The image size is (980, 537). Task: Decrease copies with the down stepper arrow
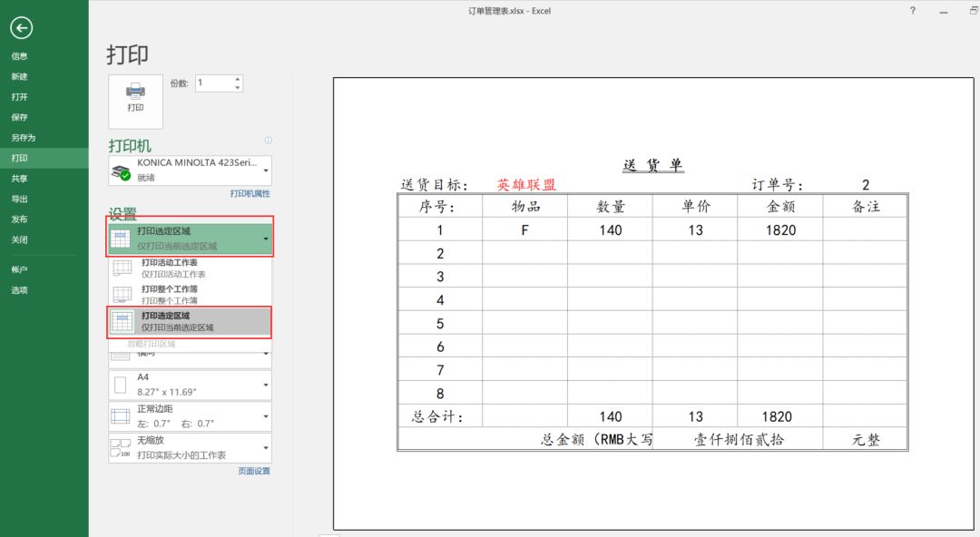pyautogui.click(x=238, y=87)
